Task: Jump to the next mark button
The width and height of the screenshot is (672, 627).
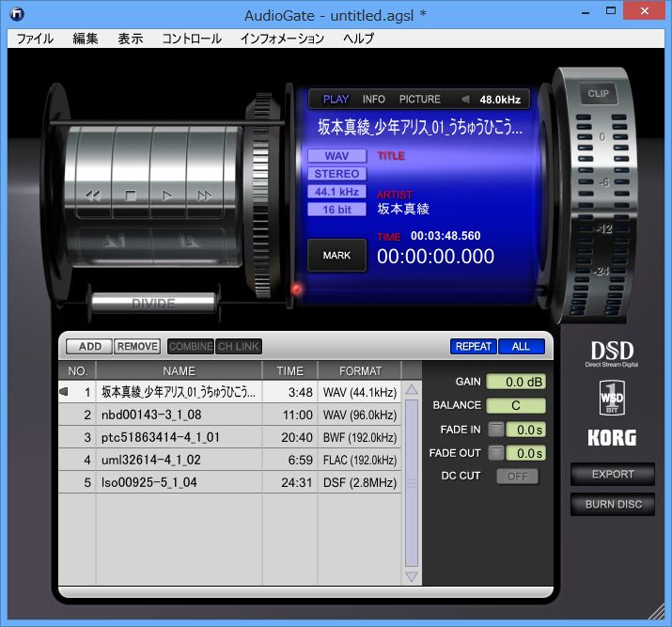Action: tap(189, 242)
